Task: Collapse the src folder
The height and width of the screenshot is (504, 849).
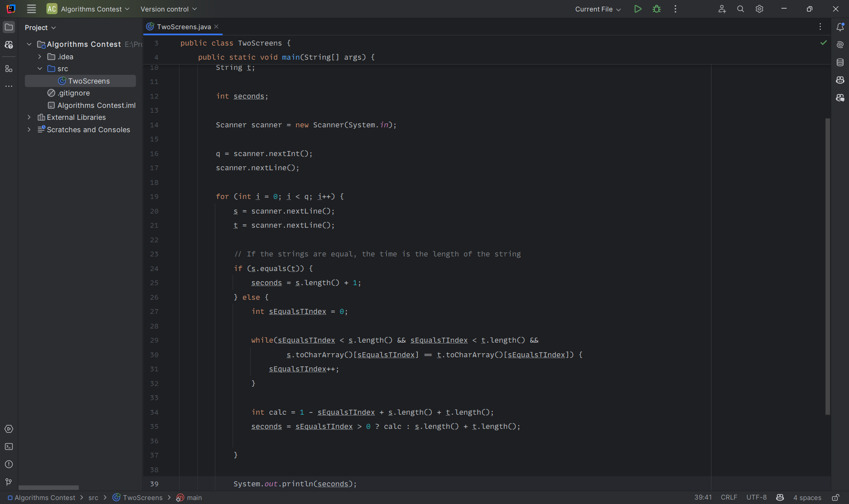Action: pos(40,69)
